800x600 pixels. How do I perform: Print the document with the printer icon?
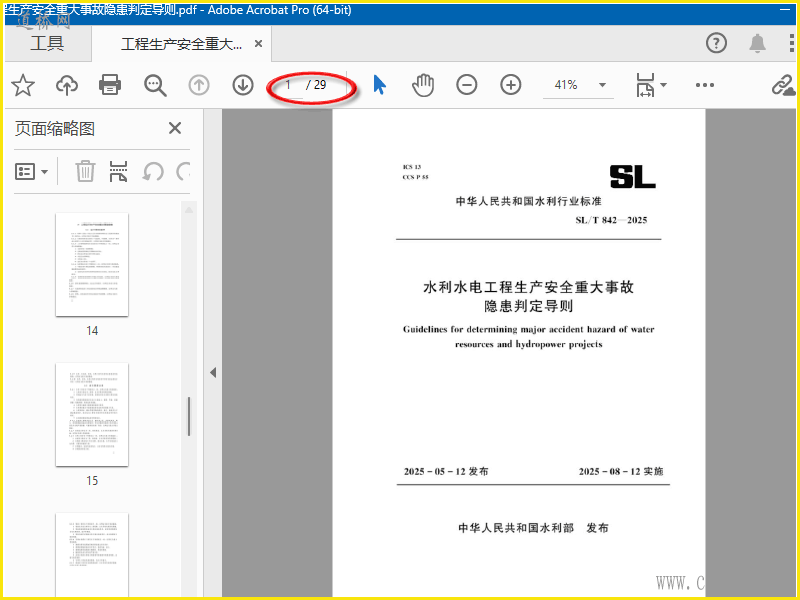(x=110, y=85)
